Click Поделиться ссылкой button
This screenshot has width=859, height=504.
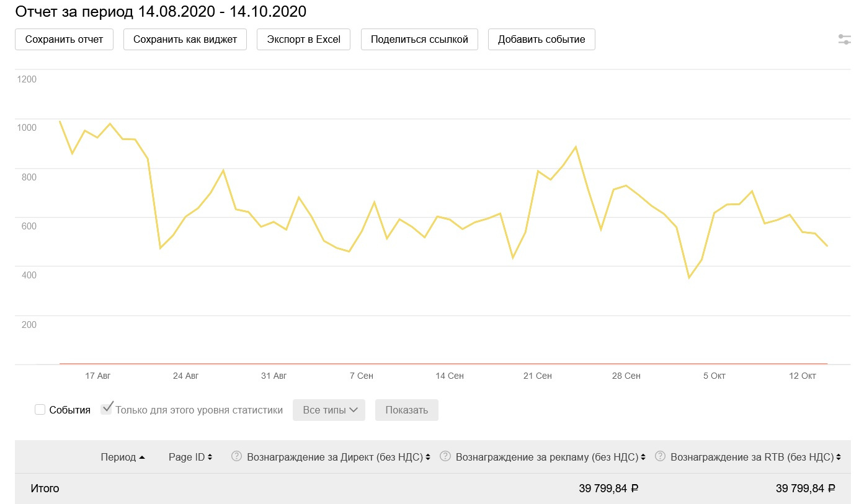[419, 40]
